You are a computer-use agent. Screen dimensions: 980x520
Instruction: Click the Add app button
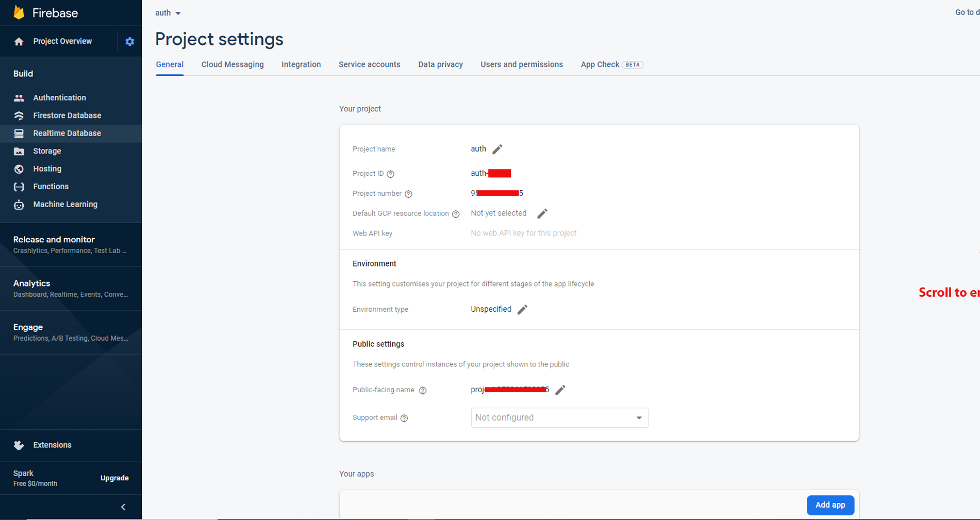point(829,505)
